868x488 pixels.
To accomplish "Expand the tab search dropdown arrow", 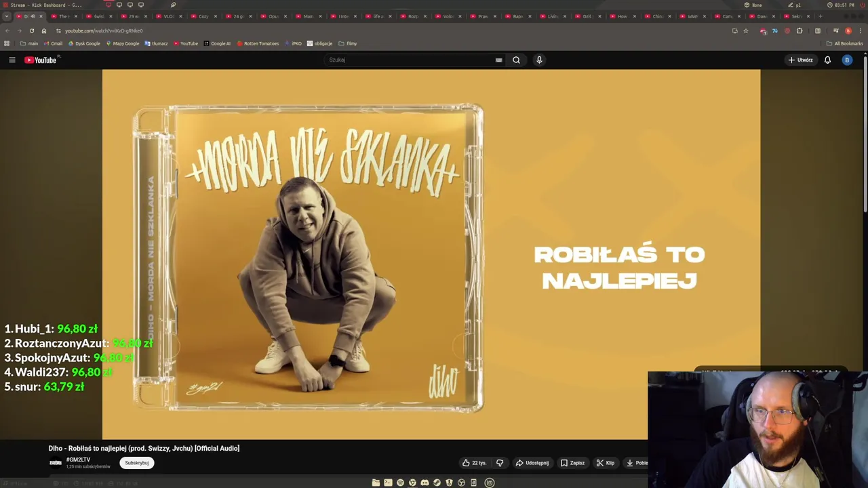I will point(7,16).
